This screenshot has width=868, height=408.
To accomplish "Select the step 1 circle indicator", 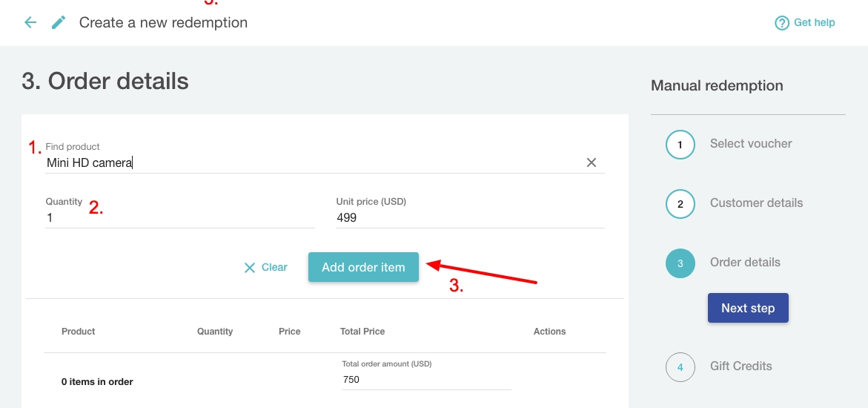I will point(680,145).
